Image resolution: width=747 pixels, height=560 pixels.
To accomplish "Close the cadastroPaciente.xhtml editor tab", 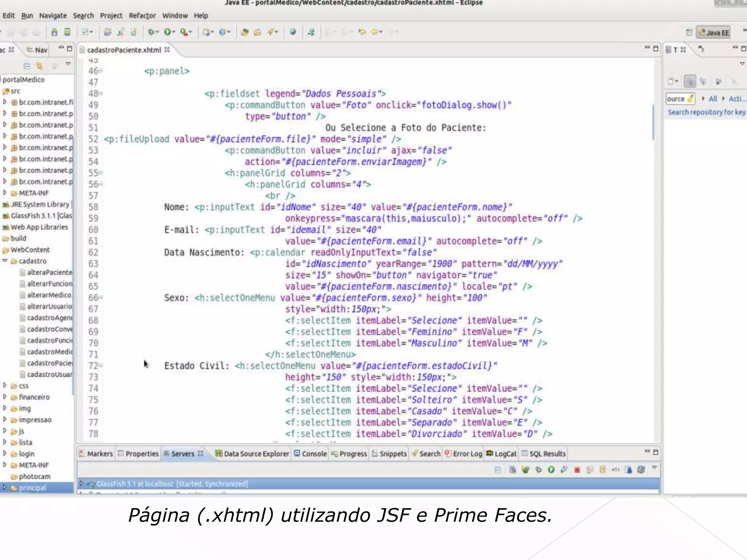I will (x=167, y=50).
